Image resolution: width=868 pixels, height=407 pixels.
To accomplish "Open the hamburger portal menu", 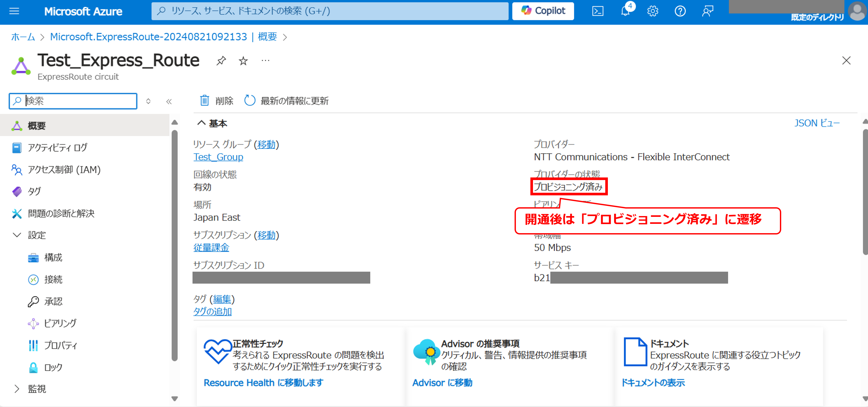I will [x=14, y=11].
